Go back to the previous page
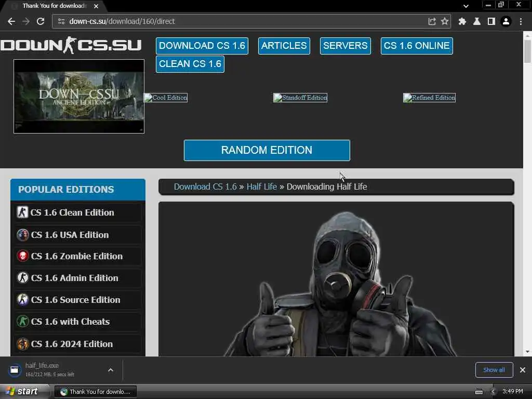Screen dimensions: 532x399 [11, 21]
